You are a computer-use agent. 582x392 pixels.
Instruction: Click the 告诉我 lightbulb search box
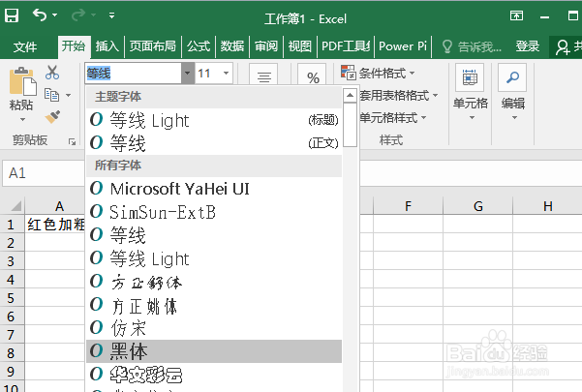(x=472, y=46)
